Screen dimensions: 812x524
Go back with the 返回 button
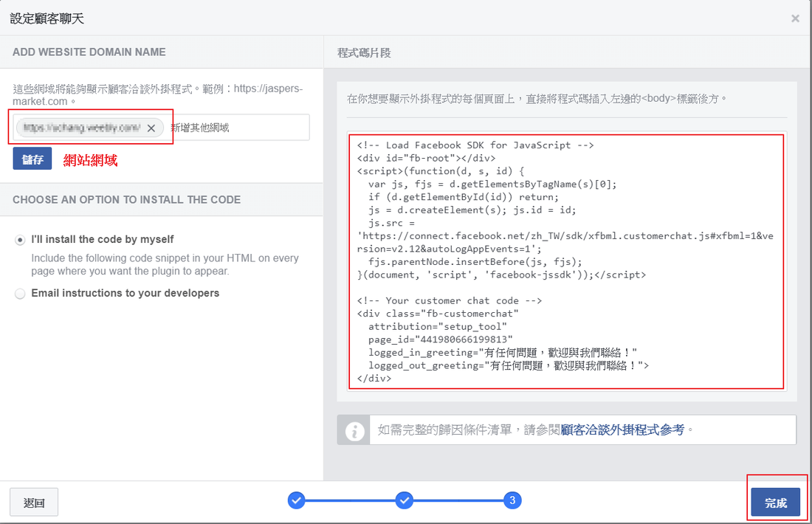tap(34, 503)
